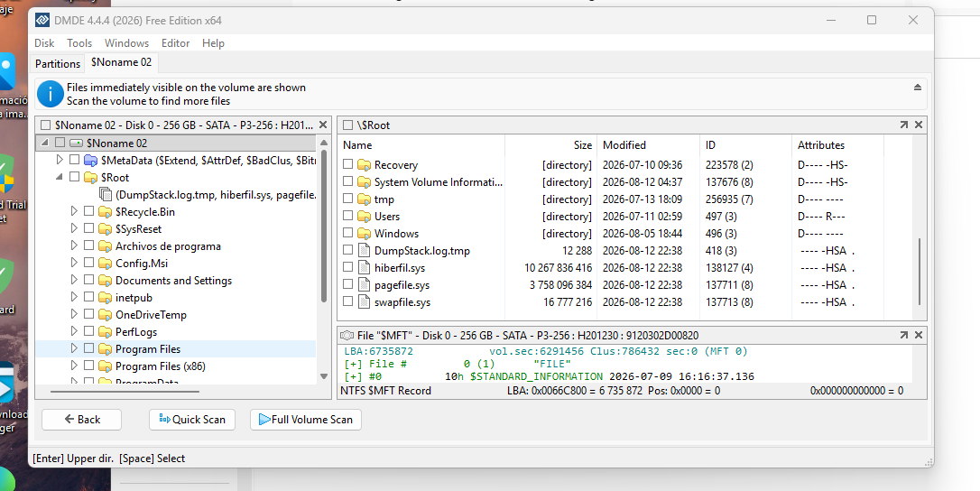Tick the Archivos de programa checkbox
The width and height of the screenshot is (980, 491).
pos(88,246)
